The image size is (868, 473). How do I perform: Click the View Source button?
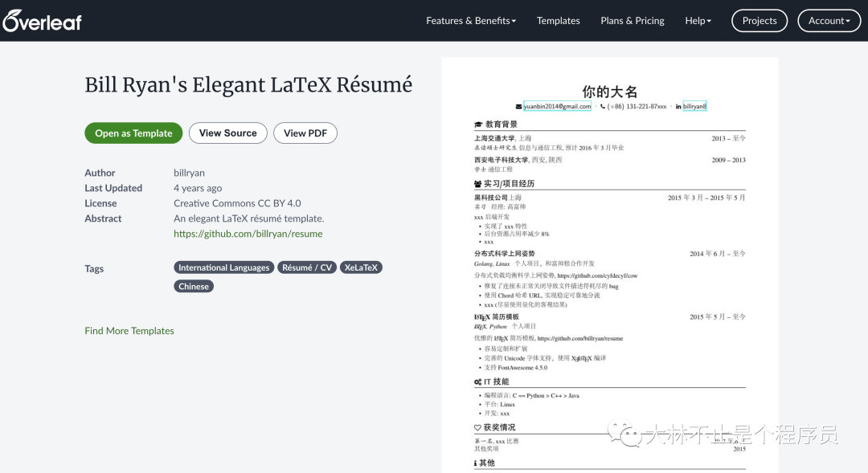(228, 133)
